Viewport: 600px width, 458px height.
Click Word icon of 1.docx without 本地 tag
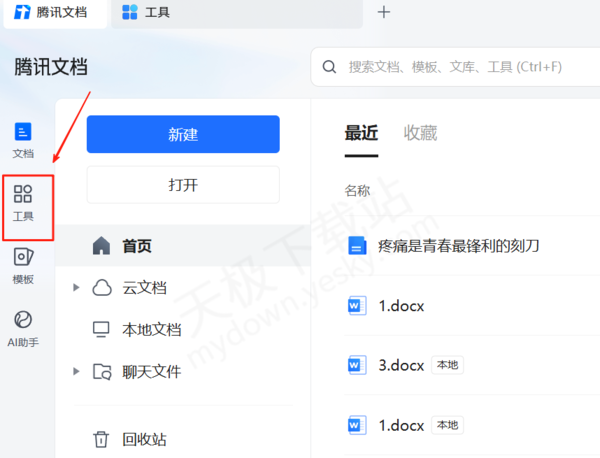tap(357, 306)
